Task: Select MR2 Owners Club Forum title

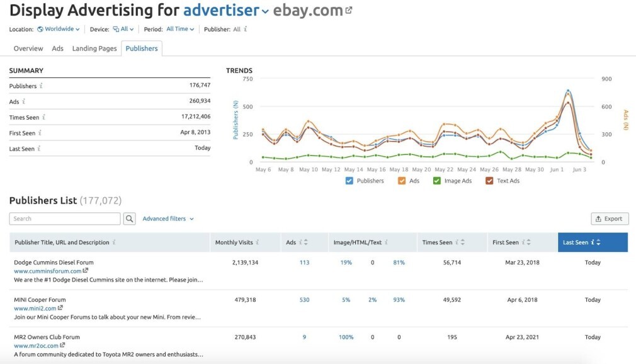Action: 47,337
